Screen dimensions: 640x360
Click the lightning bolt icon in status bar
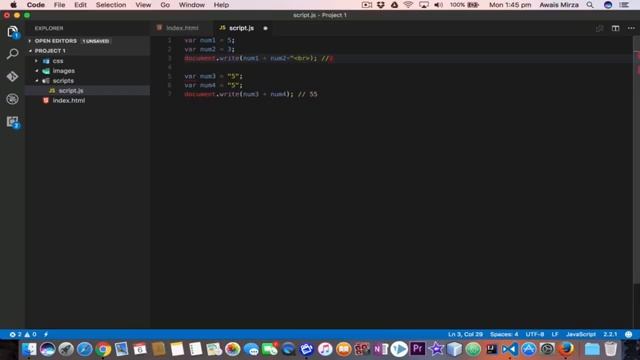pos(46,334)
